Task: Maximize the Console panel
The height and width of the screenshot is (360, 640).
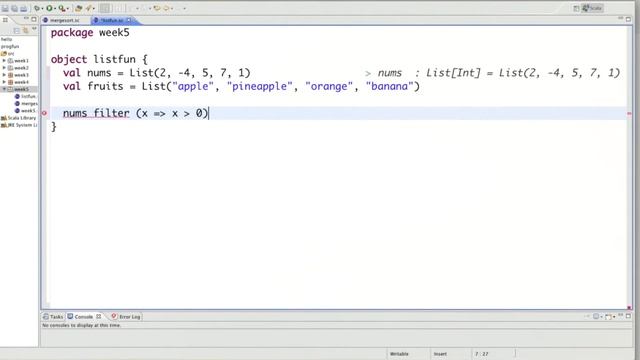Action: point(629,316)
